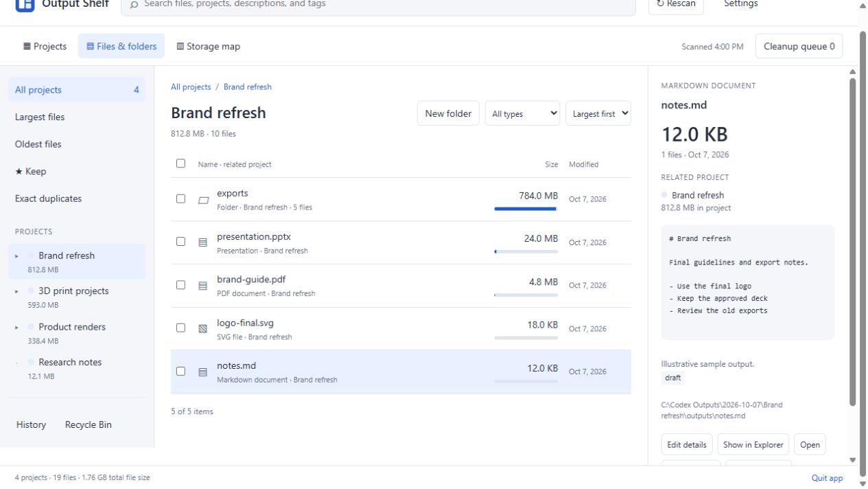Open the Oldest files view
Viewport: 868px width, 489px height.
(77, 144)
